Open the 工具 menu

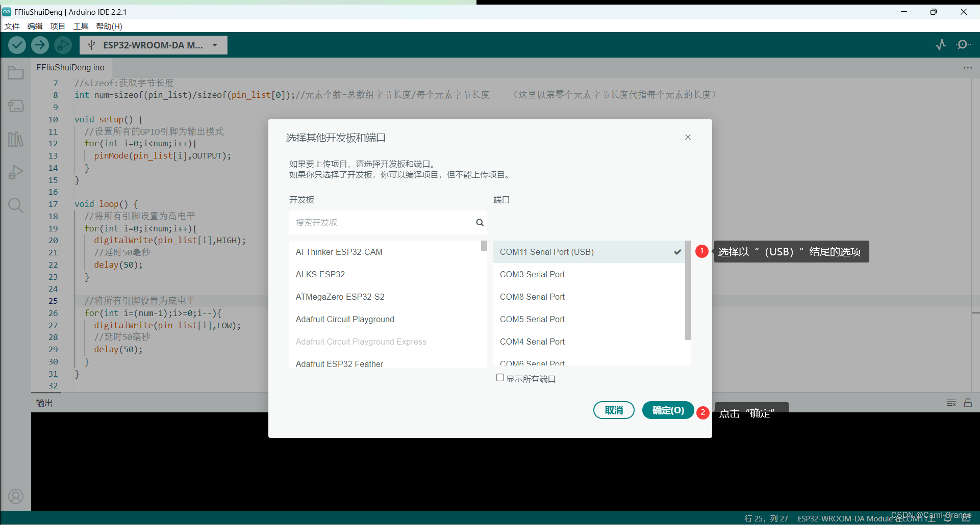tap(80, 26)
